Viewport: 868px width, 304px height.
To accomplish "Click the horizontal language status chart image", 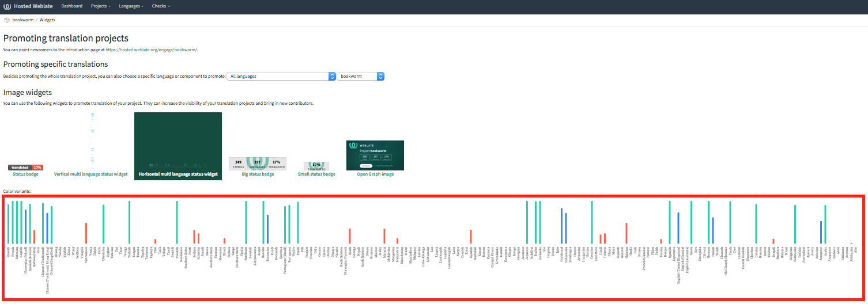I will tap(433, 247).
